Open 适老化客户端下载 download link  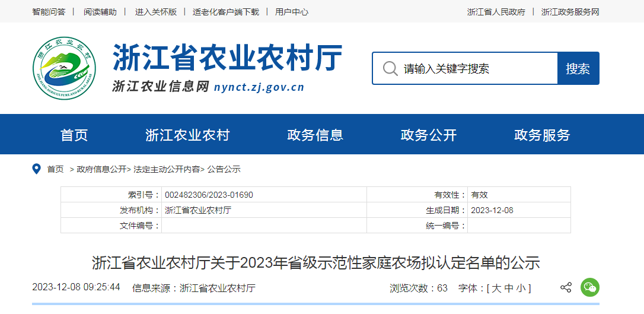(226, 12)
